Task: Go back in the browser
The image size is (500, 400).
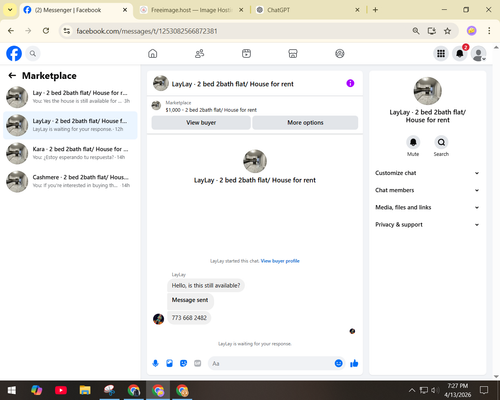Action: tap(11, 31)
